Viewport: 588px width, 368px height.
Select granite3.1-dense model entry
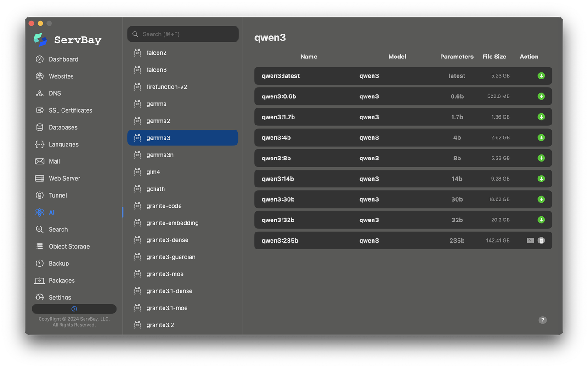click(183, 291)
